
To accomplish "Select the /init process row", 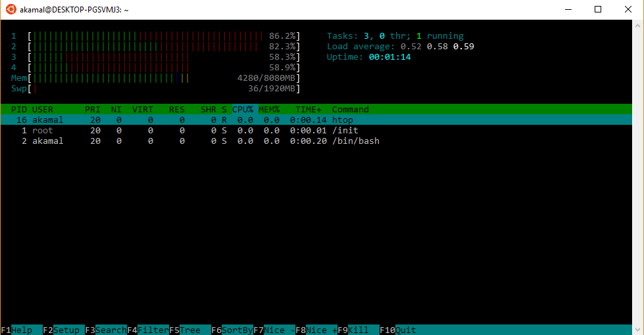I will tap(316, 131).
